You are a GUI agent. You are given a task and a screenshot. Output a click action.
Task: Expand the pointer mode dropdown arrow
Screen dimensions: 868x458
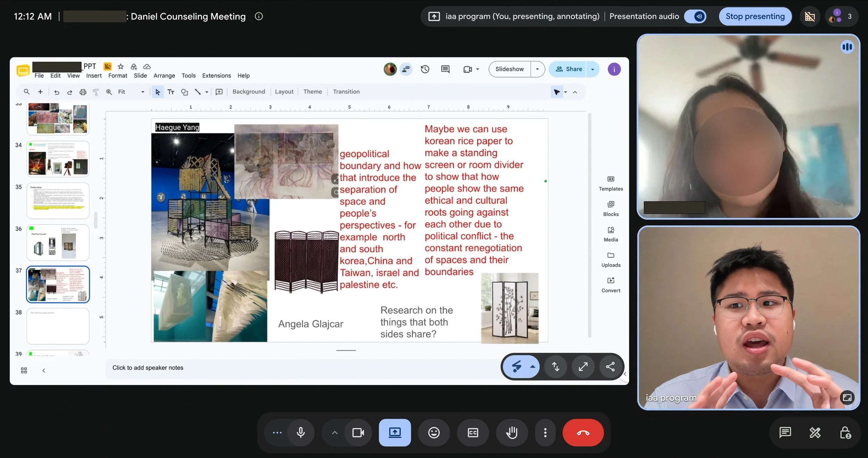[x=566, y=92]
